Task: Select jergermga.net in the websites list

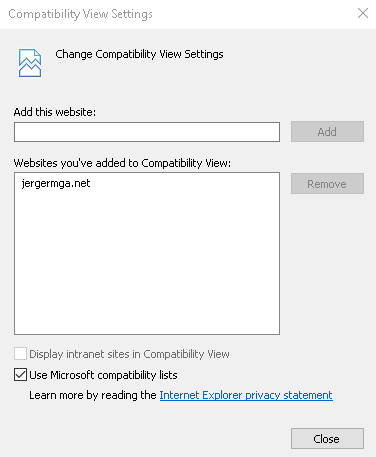Action: [x=56, y=184]
